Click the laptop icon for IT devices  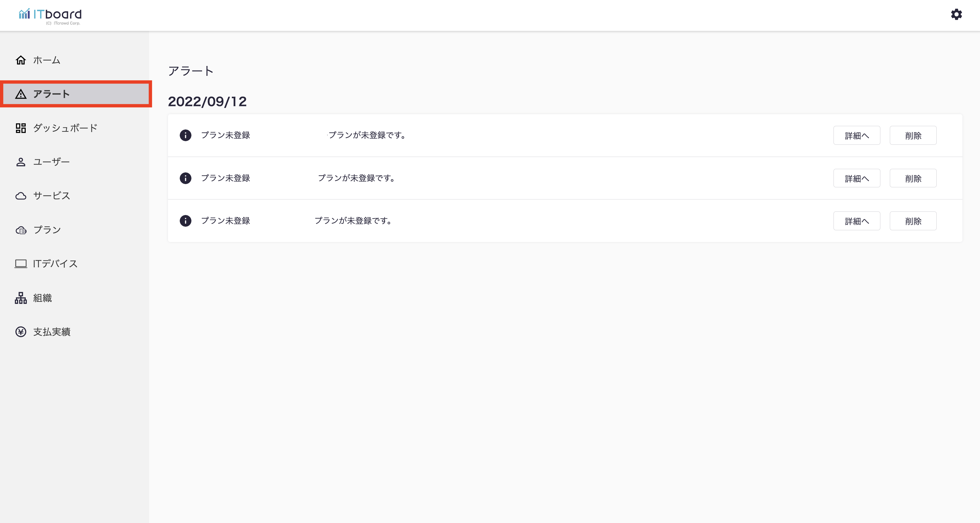(x=21, y=264)
